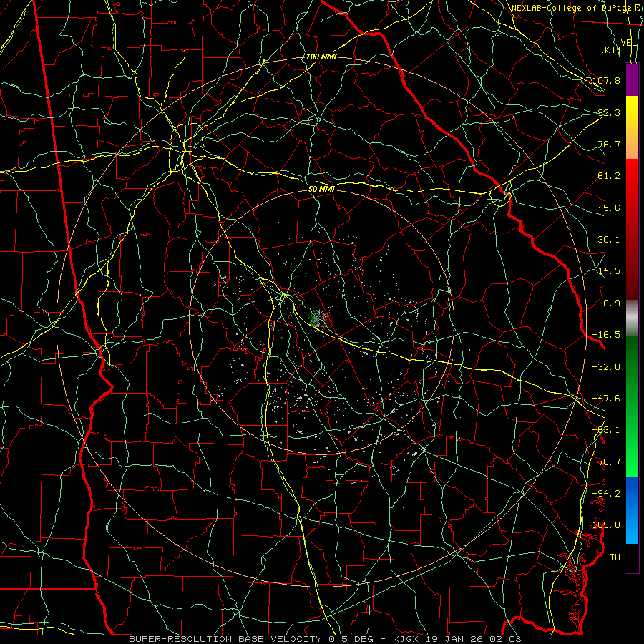
Task: Click the 45.6 scale value
Action: (609, 208)
